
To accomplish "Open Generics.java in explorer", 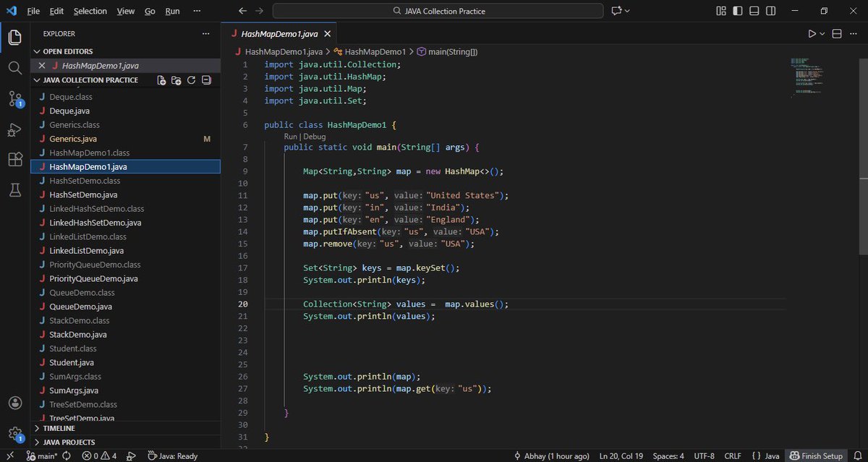I will tap(73, 139).
